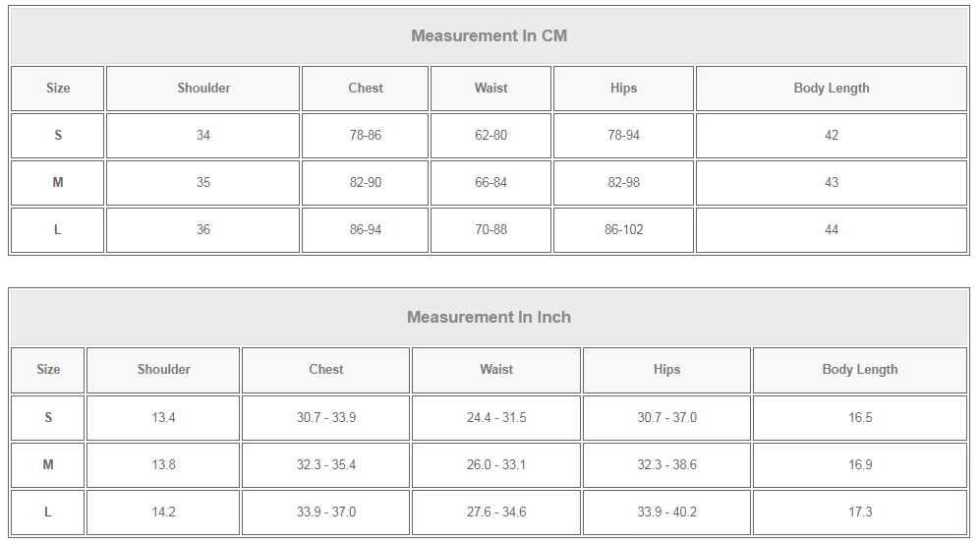Select the Waist header in CM table
Viewport: 980px width, 544px height.
coord(490,89)
